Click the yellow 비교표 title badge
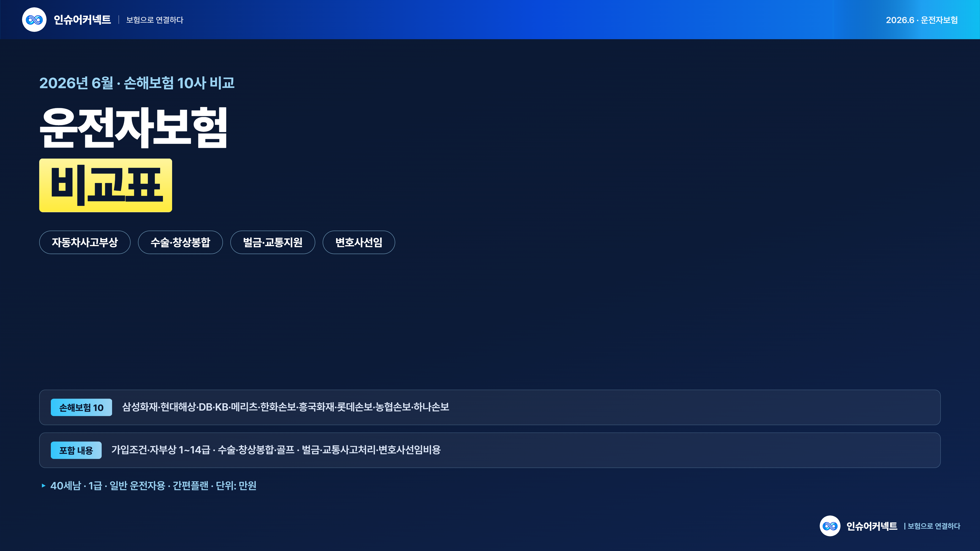 tap(106, 185)
